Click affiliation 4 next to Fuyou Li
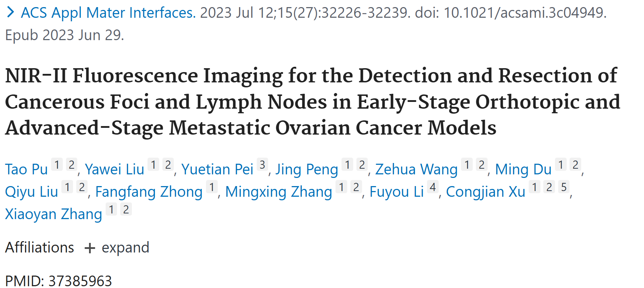644x288 pixels. (433, 187)
